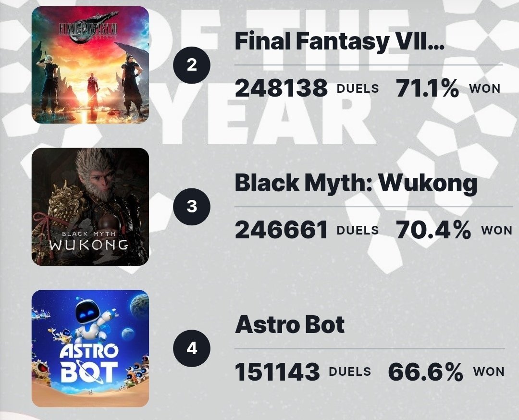The width and height of the screenshot is (519, 420).
Task: Open the Black Myth Wukong cover art
Action: [90, 207]
